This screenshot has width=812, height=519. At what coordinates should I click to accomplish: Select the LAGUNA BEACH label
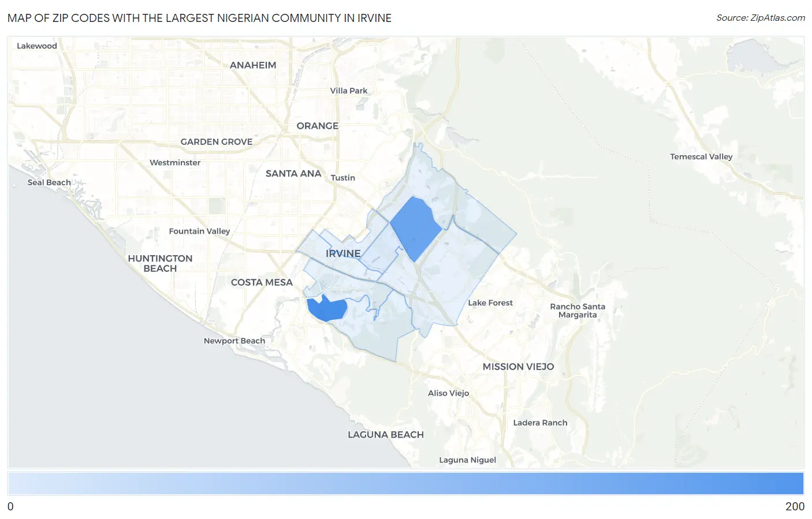[x=386, y=435]
